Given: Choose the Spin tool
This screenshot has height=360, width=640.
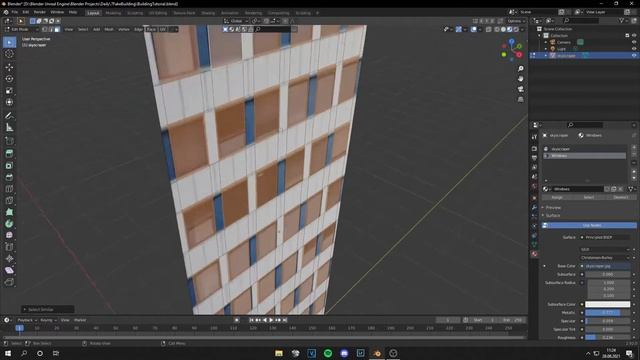Looking at the screenshot, I should coord(9,224).
